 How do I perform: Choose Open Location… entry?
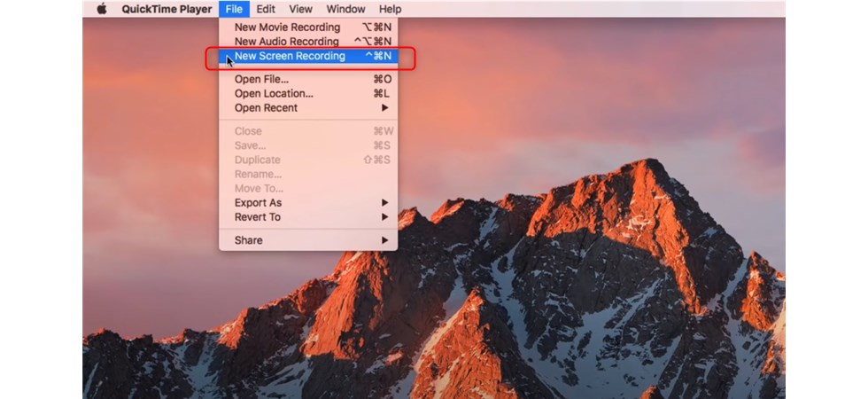[x=308, y=94]
